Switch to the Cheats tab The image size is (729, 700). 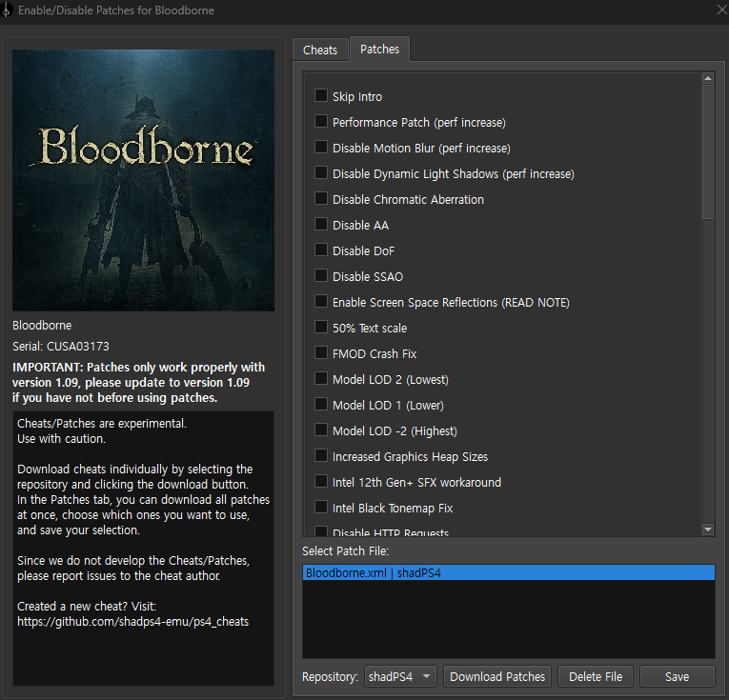pyautogui.click(x=320, y=50)
